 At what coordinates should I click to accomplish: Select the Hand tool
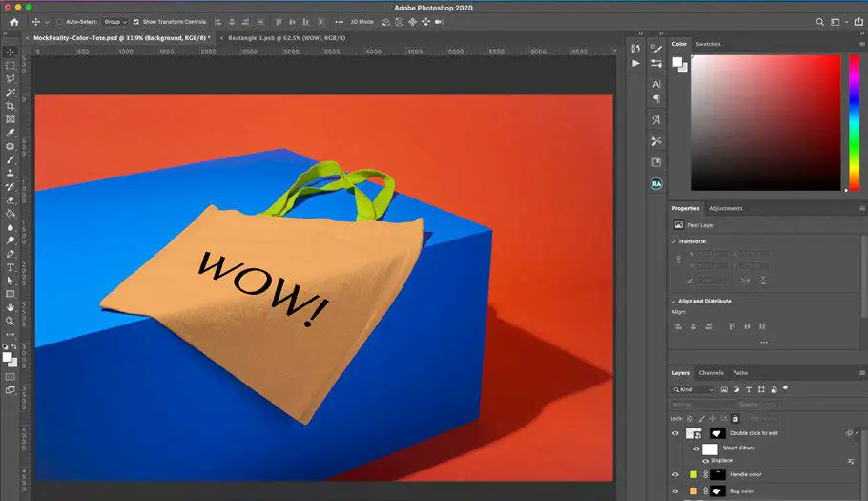10,307
